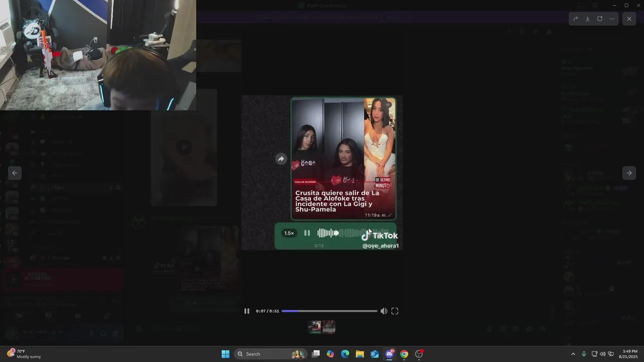The width and height of the screenshot is (644, 362).
Task: Select the first media thumbnail below player
Action: 315,327
